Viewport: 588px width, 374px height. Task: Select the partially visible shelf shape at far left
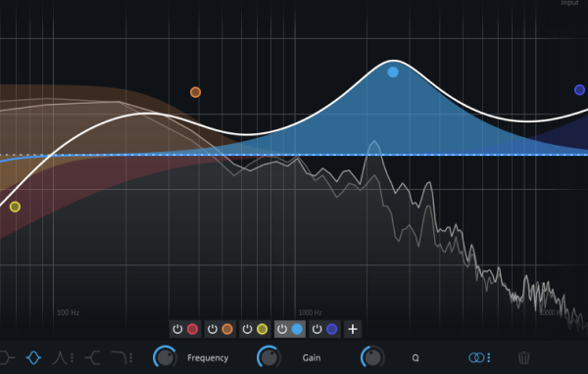[7, 358]
